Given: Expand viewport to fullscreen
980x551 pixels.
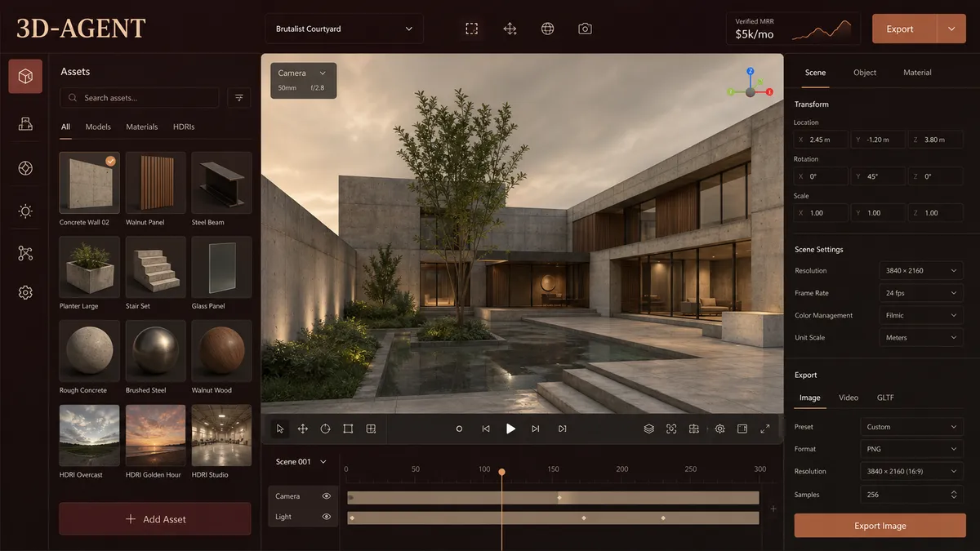Looking at the screenshot, I should (765, 429).
